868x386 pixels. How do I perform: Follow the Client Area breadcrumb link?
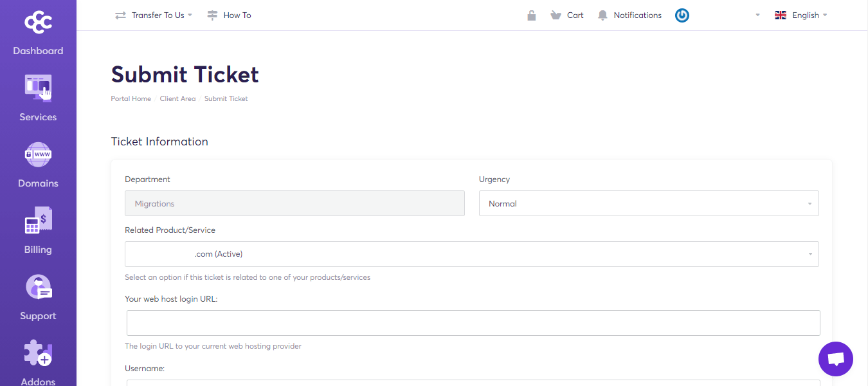pos(177,98)
